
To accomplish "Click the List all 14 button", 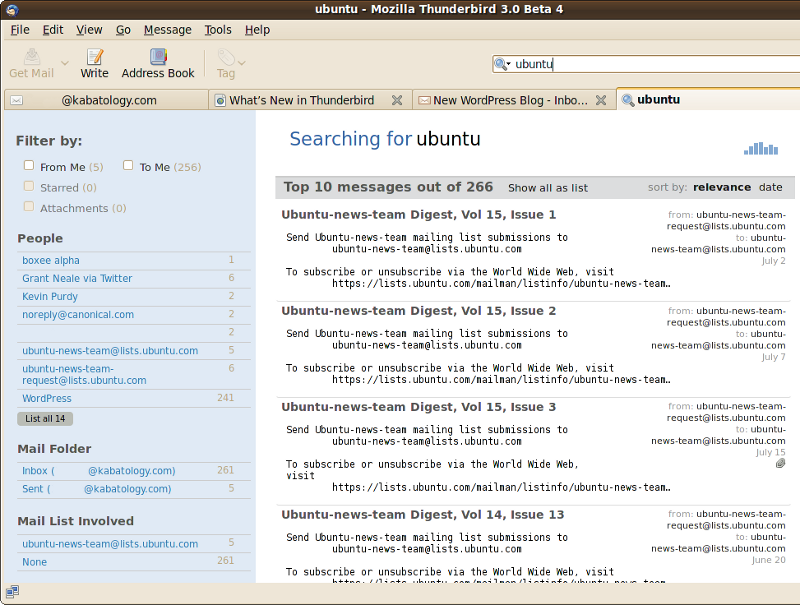I will coord(45,419).
